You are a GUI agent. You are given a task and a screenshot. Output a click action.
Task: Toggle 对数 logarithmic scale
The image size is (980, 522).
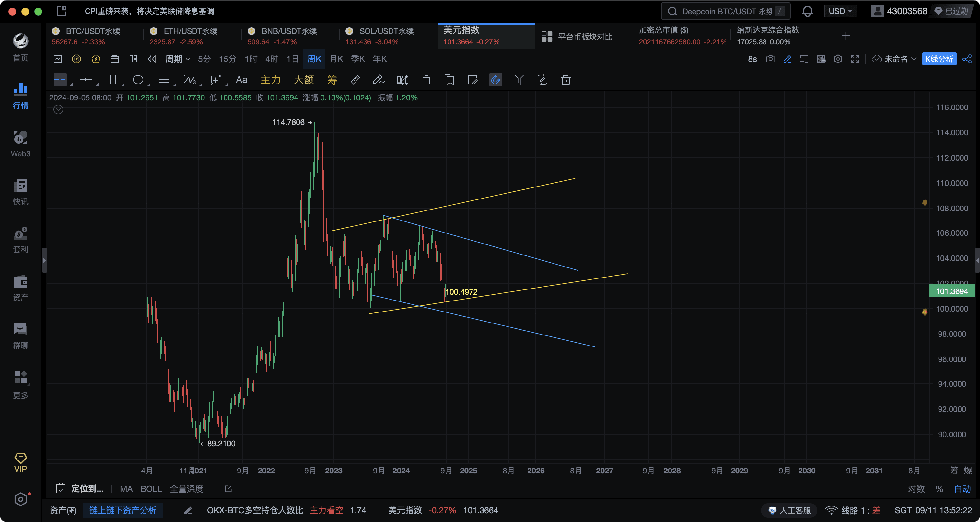[x=916, y=489]
